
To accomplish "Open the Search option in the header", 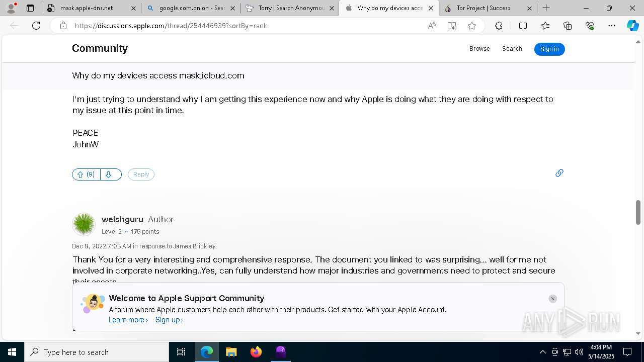I will 512,49.
